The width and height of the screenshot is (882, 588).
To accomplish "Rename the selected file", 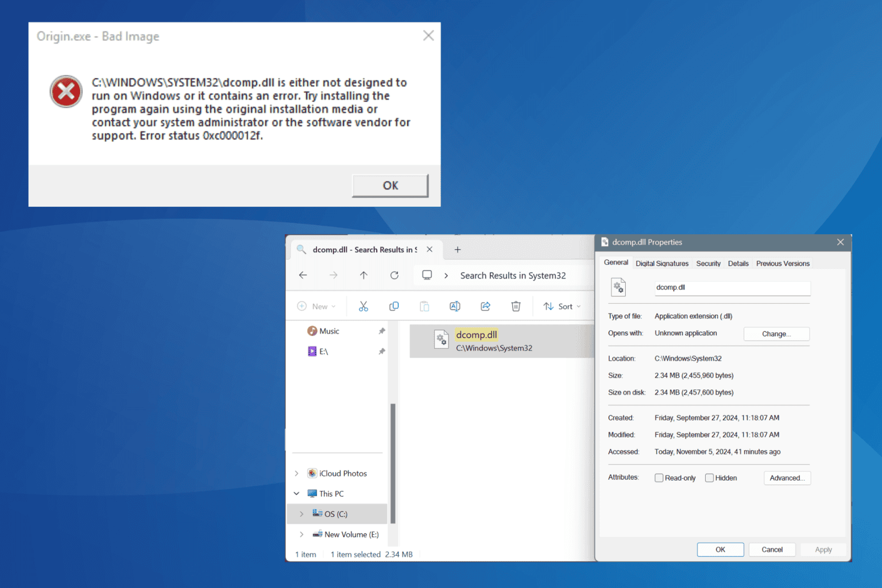I will (455, 306).
